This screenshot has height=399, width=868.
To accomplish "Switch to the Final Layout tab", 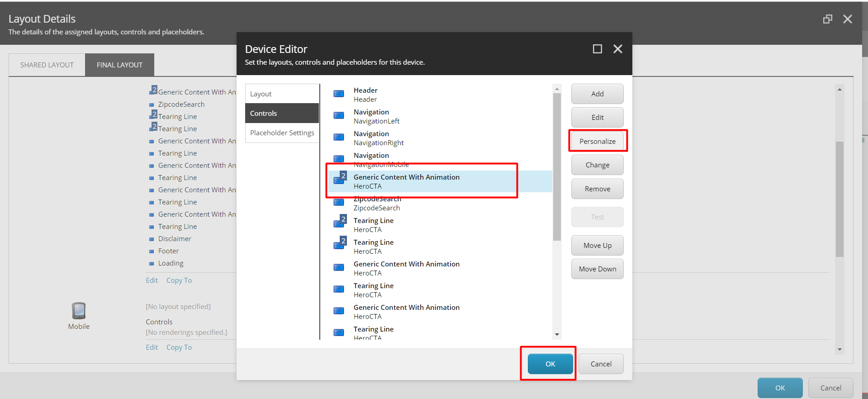I will (119, 65).
